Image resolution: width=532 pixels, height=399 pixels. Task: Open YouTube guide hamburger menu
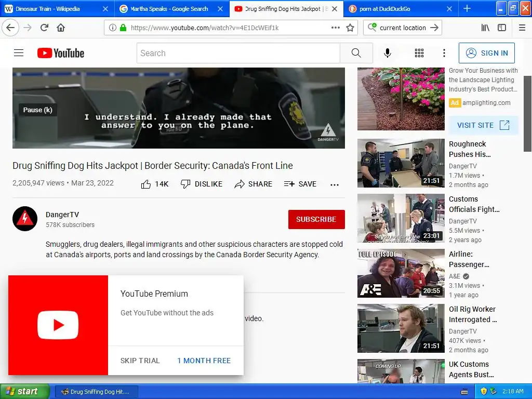[x=19, y=53]
